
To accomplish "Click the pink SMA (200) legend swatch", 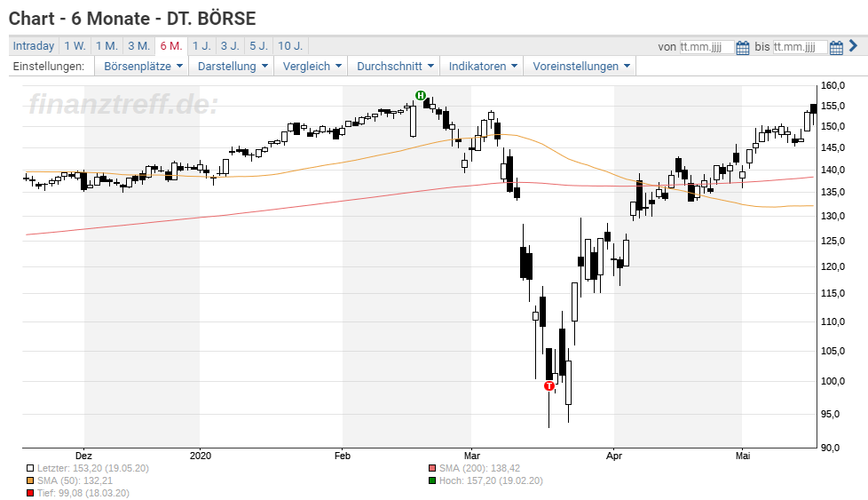I will click(432, 468).
